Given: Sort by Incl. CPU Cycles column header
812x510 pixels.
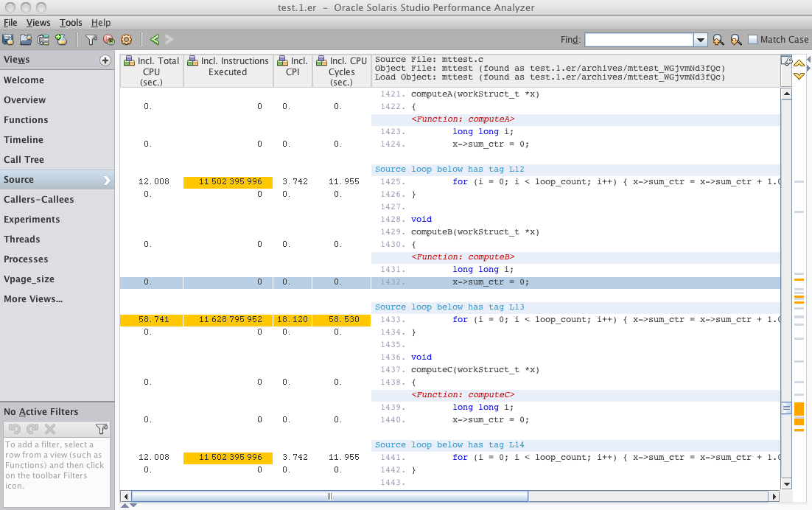Looking at the screenshot, I should (341, 71).
